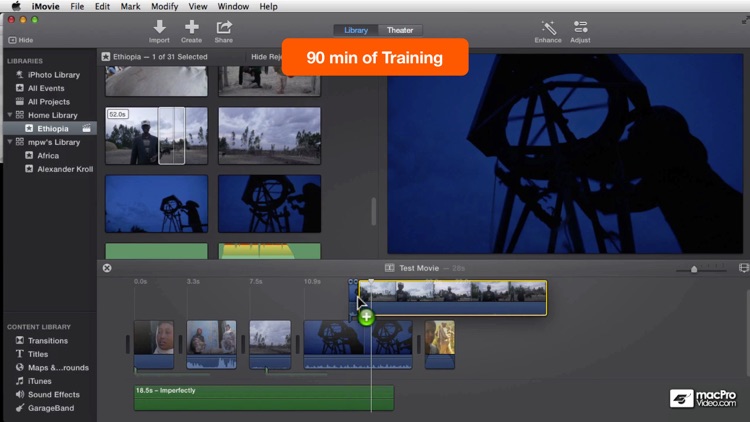Switch to the Library tab
The image size is (750, 422).
[x=356, y=30]
